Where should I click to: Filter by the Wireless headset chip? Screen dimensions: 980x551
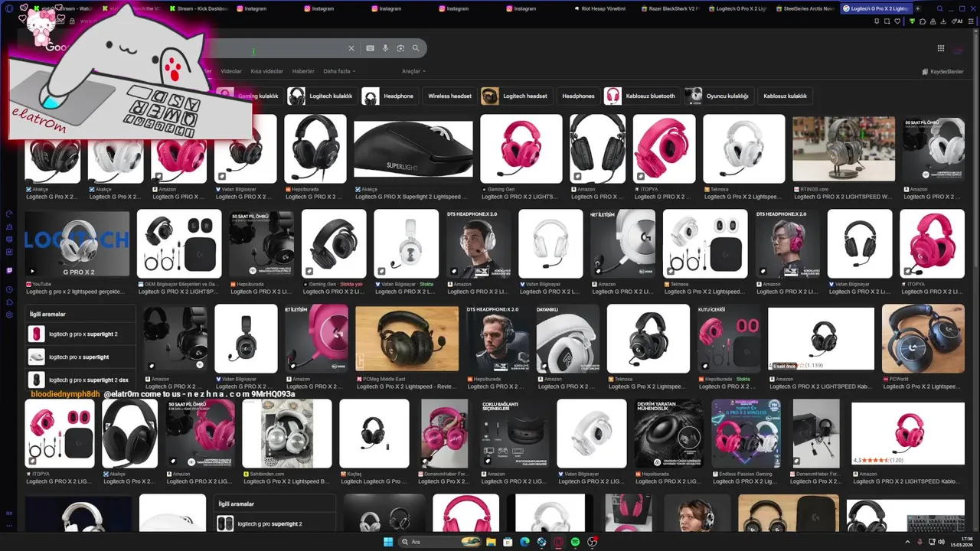449,96
